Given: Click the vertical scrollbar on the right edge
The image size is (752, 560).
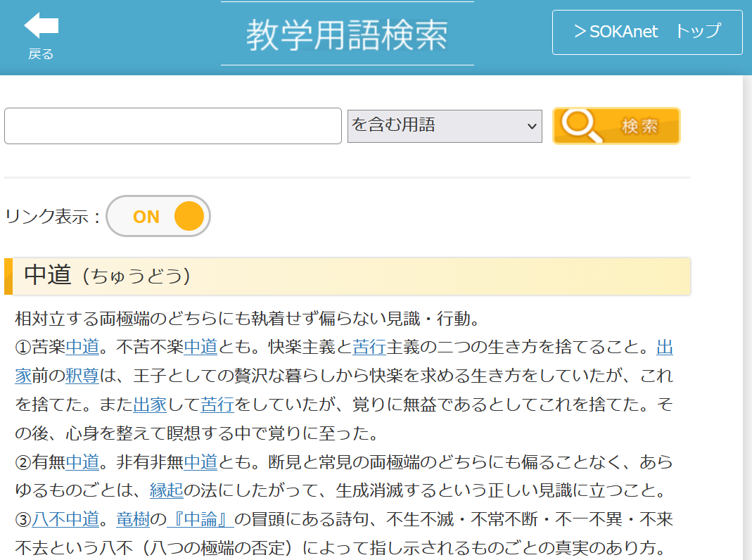Looking at the screenshot, I should click(747, 317).
